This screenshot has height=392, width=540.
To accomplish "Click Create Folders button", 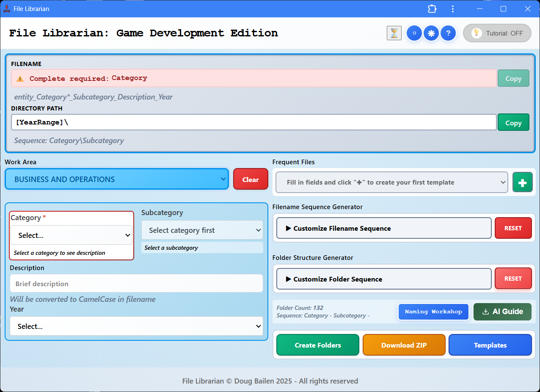I will [x=318, y=345].
